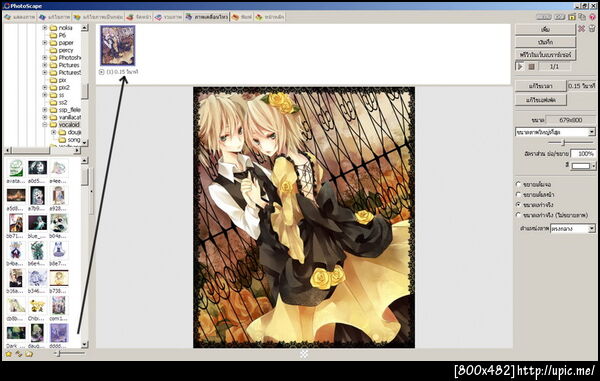Select the checked Image Full radio option
600x381 pixels.
tap(518, 205)
